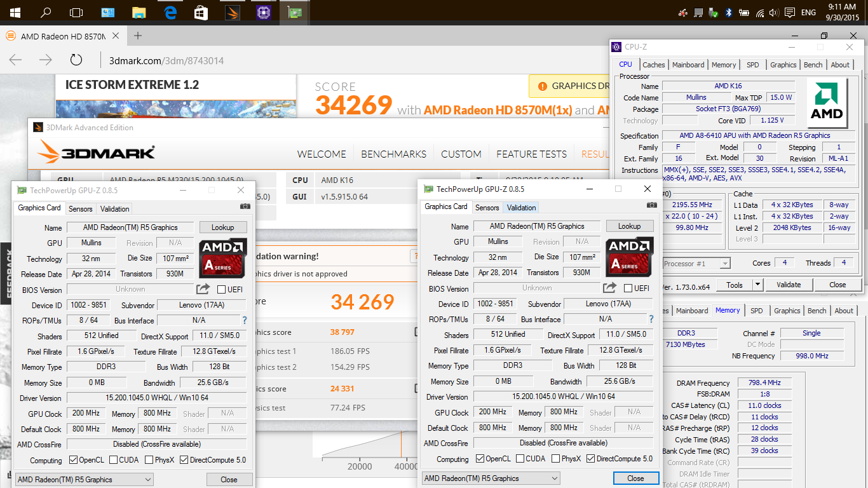This screenshot has height=488, width=868.
Task: Take a screenshot with left GPU-Z camera icon
Action: tap(245, 207)
